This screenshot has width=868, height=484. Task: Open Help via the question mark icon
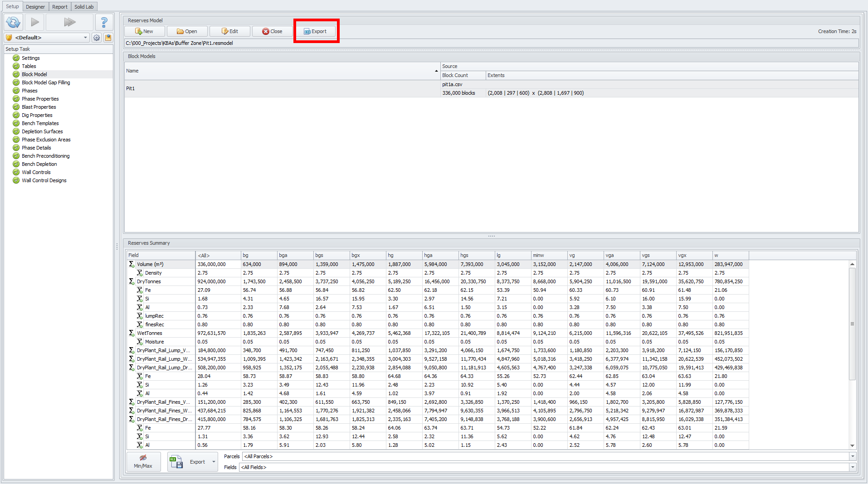click(104, 22)
